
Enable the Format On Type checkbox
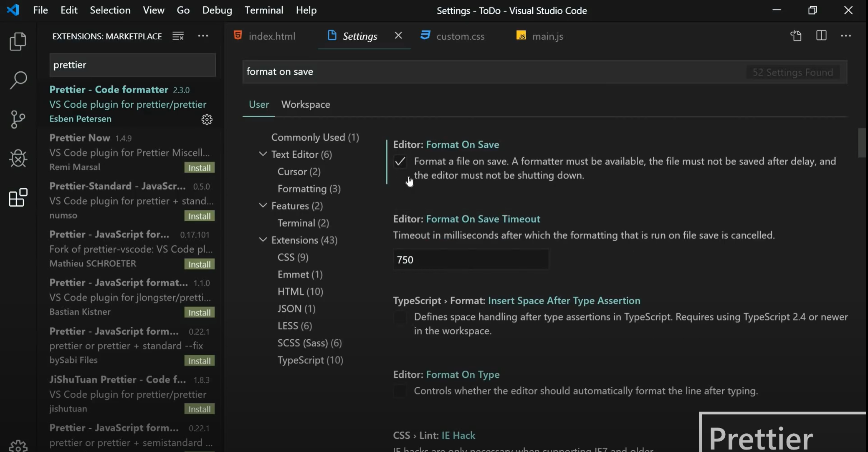[400, 391]
